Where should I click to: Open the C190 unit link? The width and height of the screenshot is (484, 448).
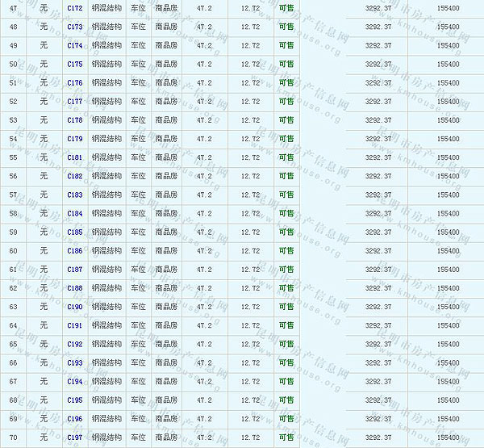75,307
